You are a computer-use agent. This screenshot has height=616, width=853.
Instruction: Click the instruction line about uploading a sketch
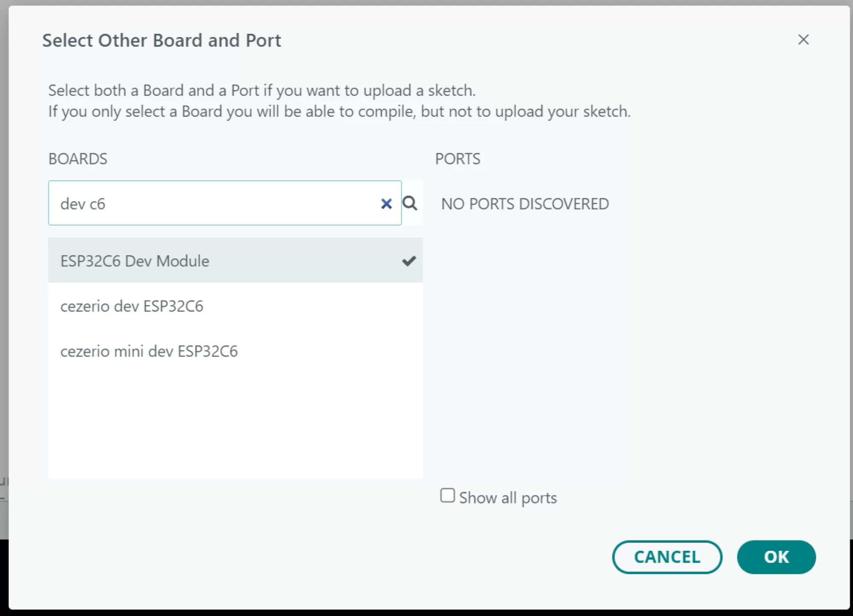point(262,90)
